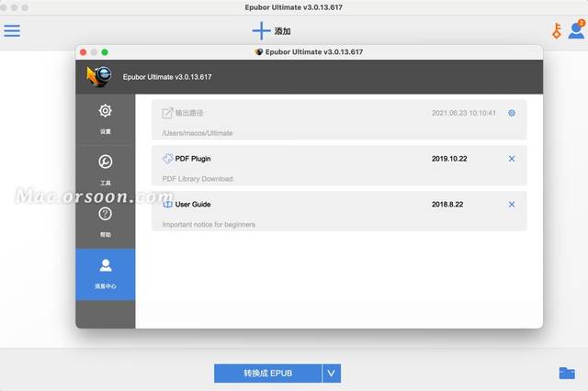Screen dimensions: 588x391
Task: Click the PDF Plugin puzzle icon
Action: click(167, 159)
